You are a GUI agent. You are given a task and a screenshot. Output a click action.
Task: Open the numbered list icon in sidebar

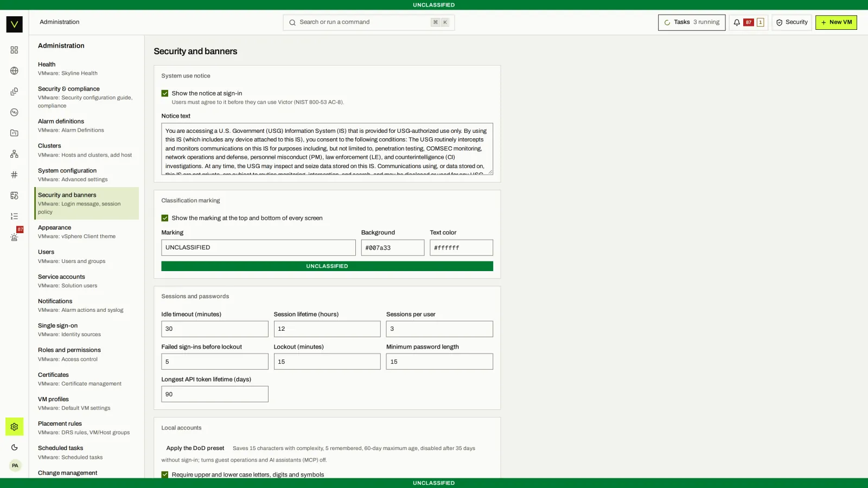pos(14,216)
